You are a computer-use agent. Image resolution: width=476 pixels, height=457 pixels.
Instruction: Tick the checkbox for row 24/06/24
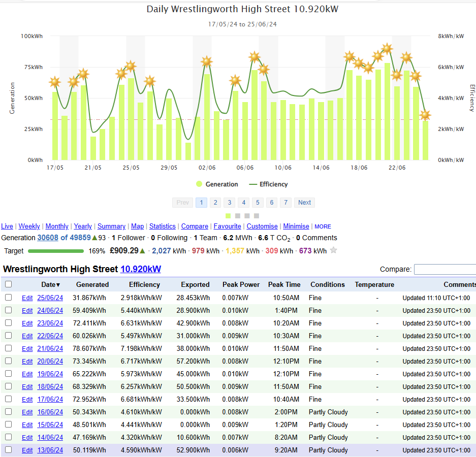(9, 310)
